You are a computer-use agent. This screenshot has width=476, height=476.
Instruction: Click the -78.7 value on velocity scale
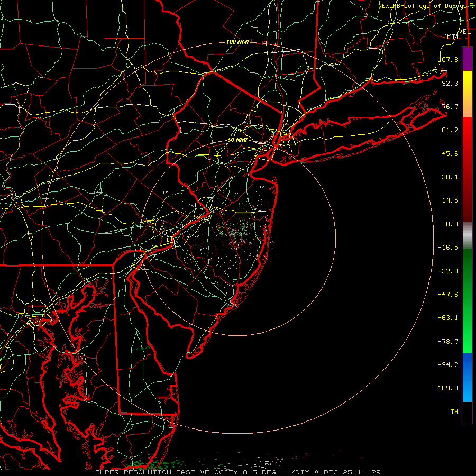point(448,342)
